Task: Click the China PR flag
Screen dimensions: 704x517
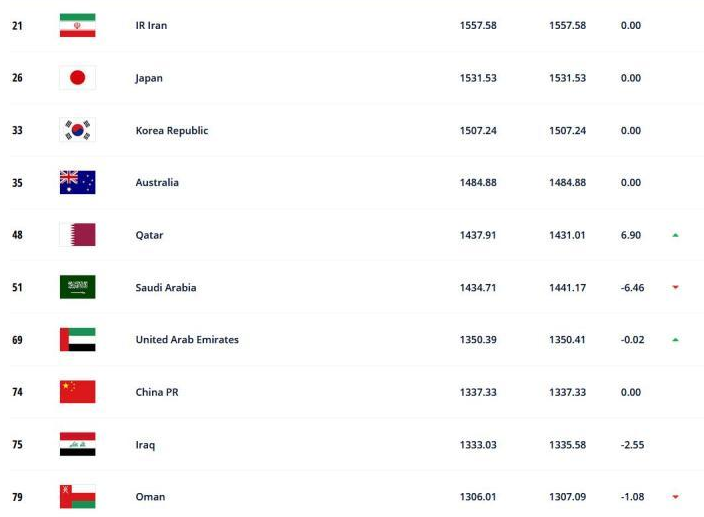Action: [x=77, y=392]
